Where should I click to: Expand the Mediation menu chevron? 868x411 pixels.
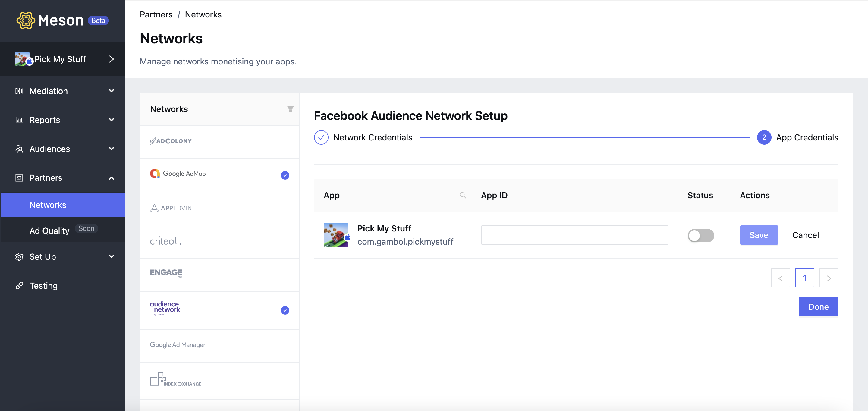coord(112,91)
